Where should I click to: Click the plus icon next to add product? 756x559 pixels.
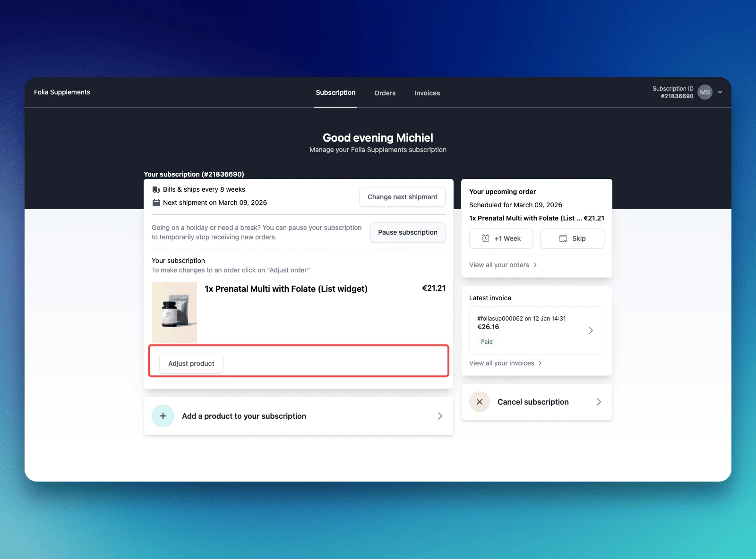click(163, 416)
